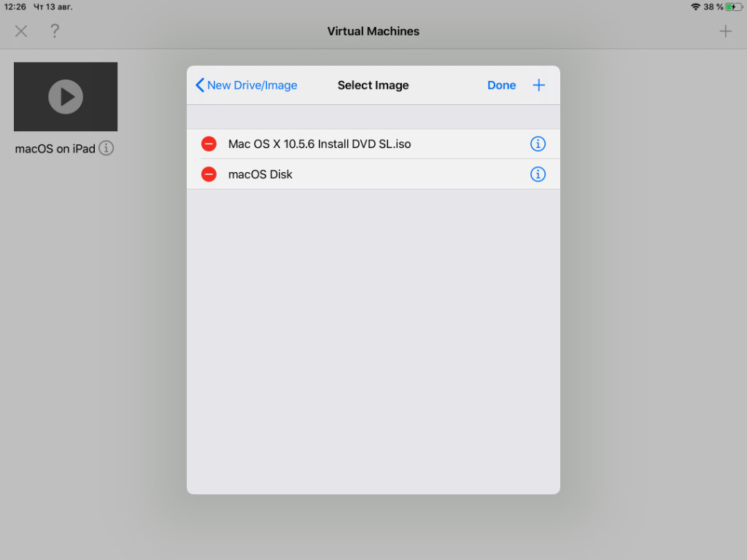Viewport: 747px width, 560px height.
Task: Add new image with plus in Select Image dialog
Action: (x=539, y=85)
